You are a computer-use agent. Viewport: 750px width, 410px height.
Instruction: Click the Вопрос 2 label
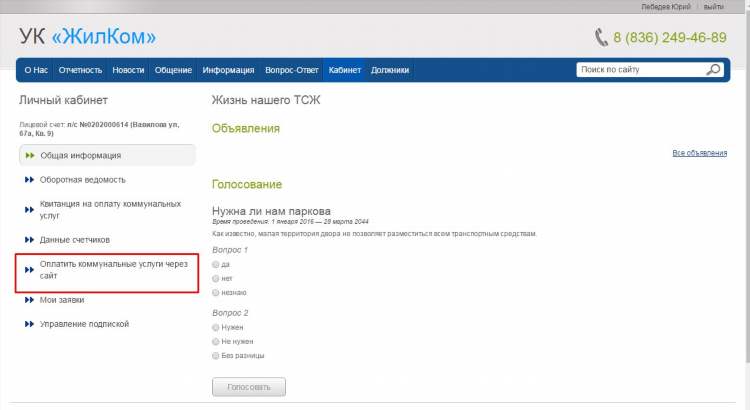click(x=230, y=313)
